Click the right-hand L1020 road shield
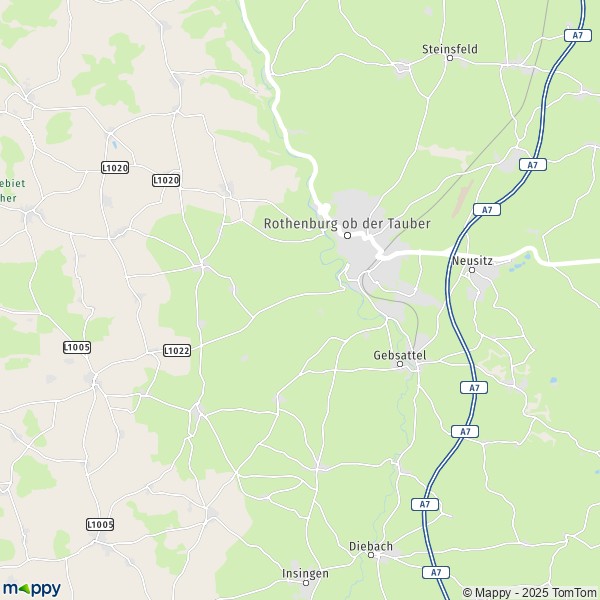This screenshot has width=600, height=600. pos(166,180)
